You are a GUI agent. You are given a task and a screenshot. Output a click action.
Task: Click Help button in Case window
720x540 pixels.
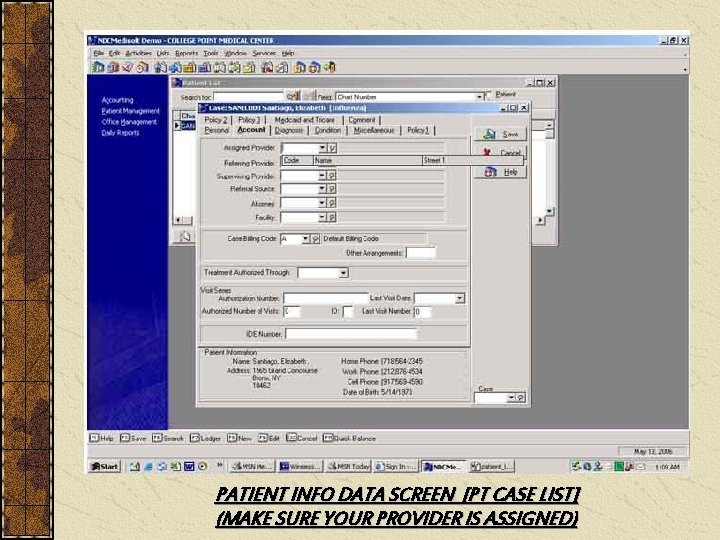[x=501, y=172]
